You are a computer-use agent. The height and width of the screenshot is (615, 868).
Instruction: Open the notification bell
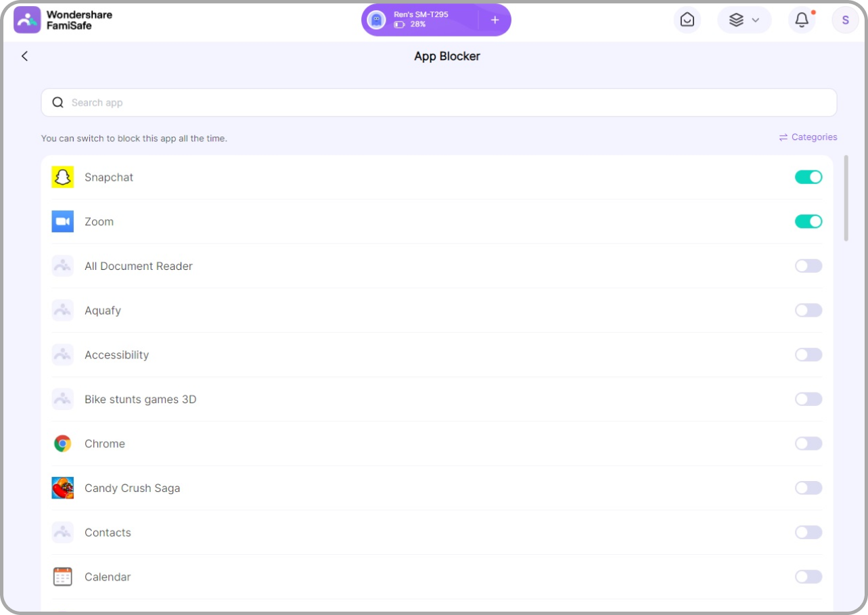[802, 20]
